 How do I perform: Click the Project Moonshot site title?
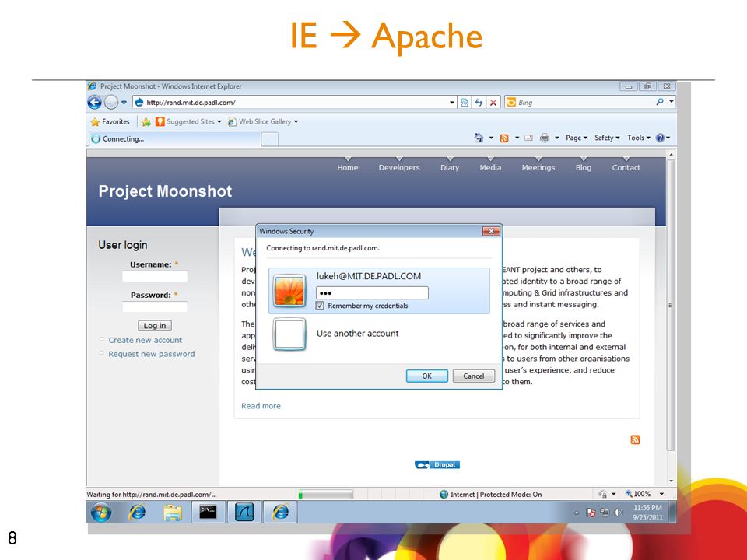coord(165,191)
